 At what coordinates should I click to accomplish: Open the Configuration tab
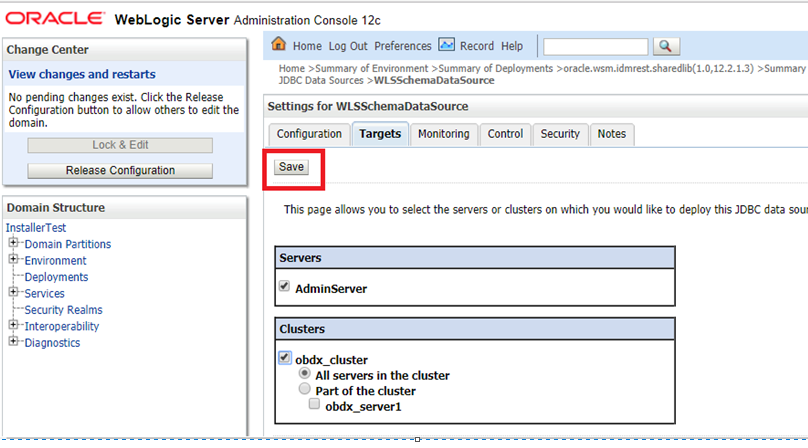[309, 134]
